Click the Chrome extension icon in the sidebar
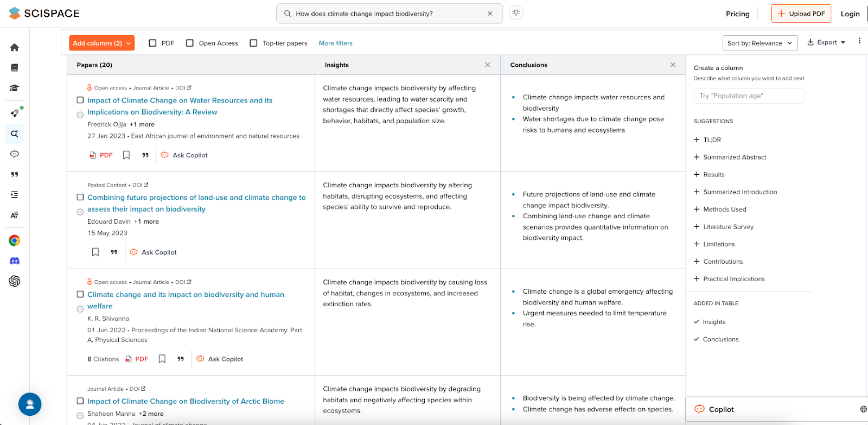The image size is (868, 425). pos(15,240)
